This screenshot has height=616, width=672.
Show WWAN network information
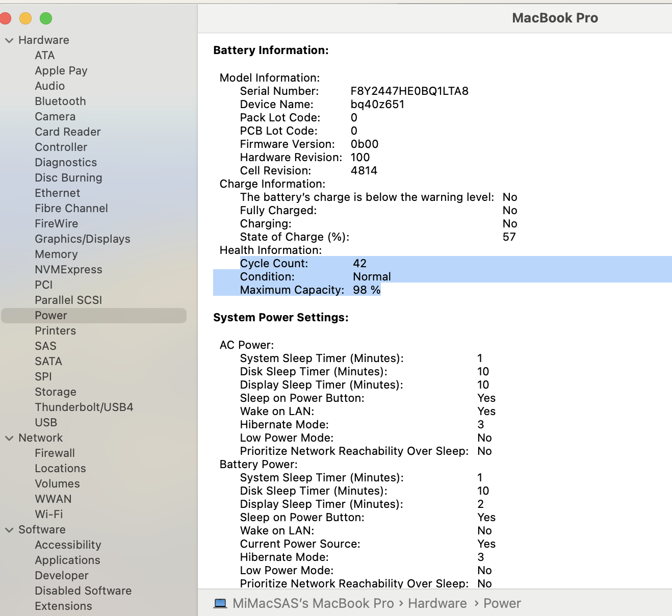(54, 499)
